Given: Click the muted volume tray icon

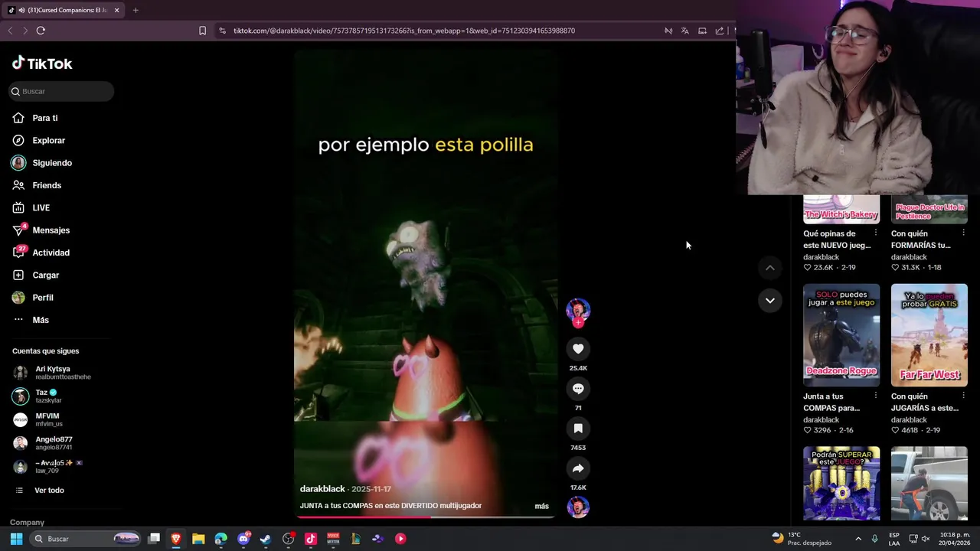Looking at the screenshot, I should tap(926, 539).
